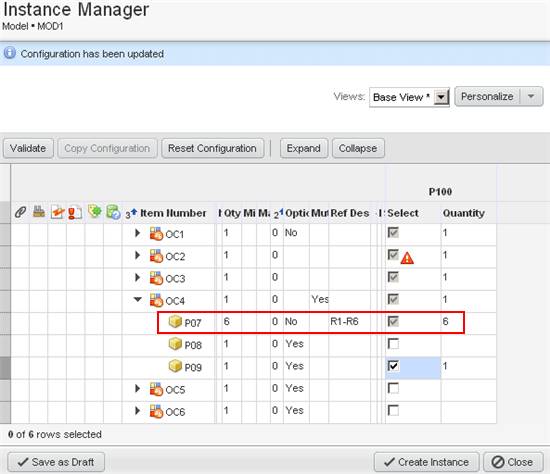This screenshot has width=550, height=474.
Task: Click the P09 part cube icon
Action: pyautogui.click(x=175, y=366)
